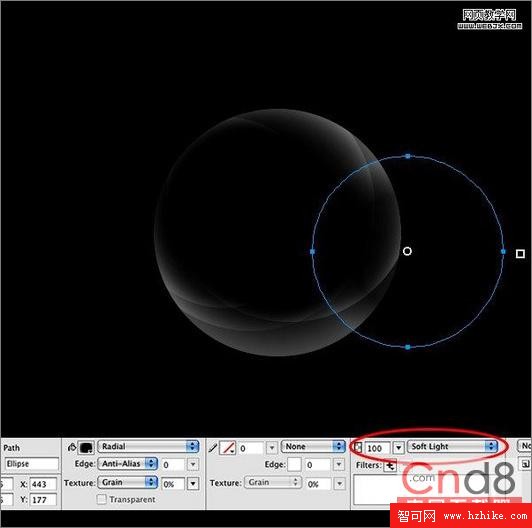532x528 pixels.
Task: Expand the opacity 100 slider arrow
Action: [399, 448]
